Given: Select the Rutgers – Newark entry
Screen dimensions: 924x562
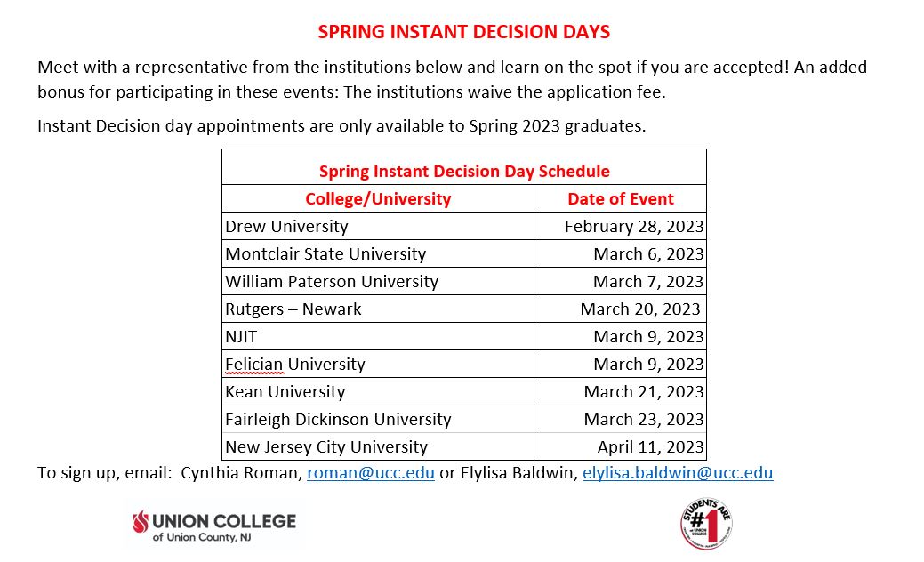Looking at the screenshot, I should coord(293,309).
